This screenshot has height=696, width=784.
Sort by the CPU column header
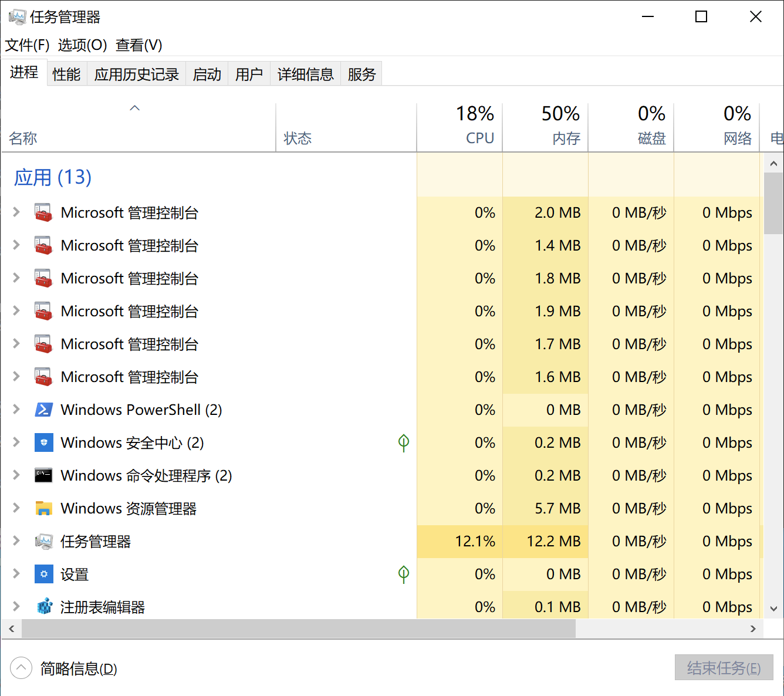pyautogui.click(x=459, y=127)
